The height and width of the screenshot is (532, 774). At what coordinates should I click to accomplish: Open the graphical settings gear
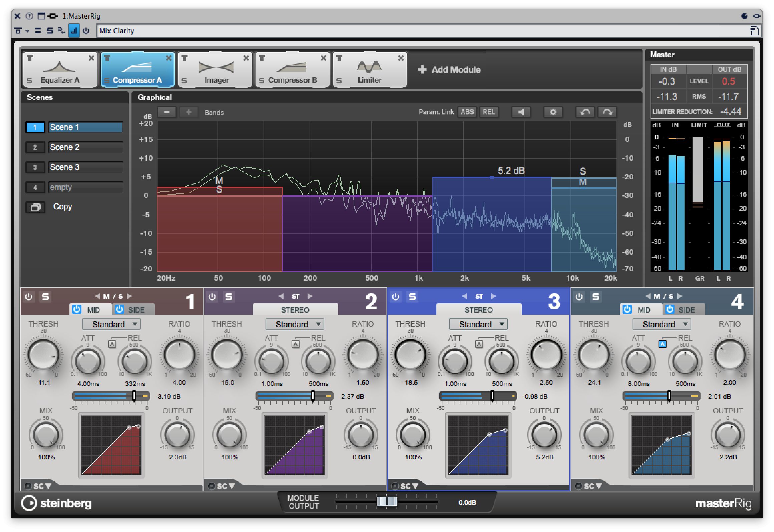pyautogui.click(x=553, y=112)
